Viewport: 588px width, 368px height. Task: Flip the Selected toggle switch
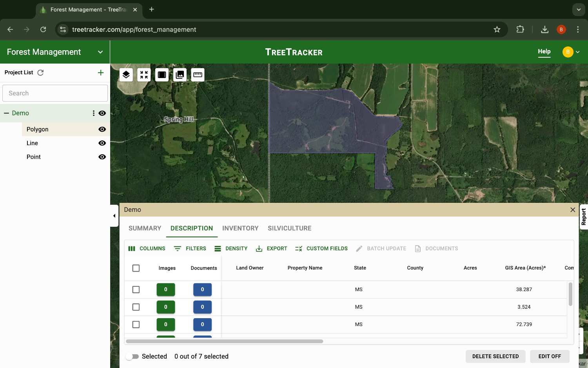pos(132,356)
